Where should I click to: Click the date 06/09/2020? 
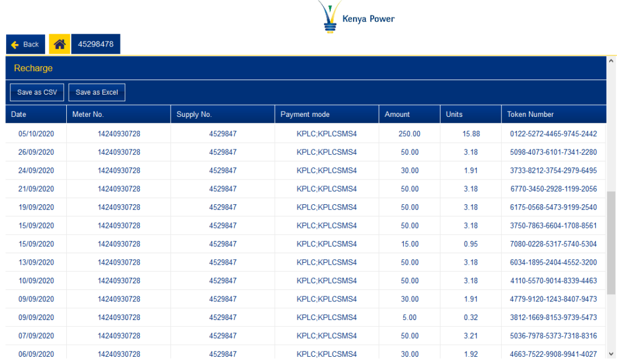tap(36, 354)
